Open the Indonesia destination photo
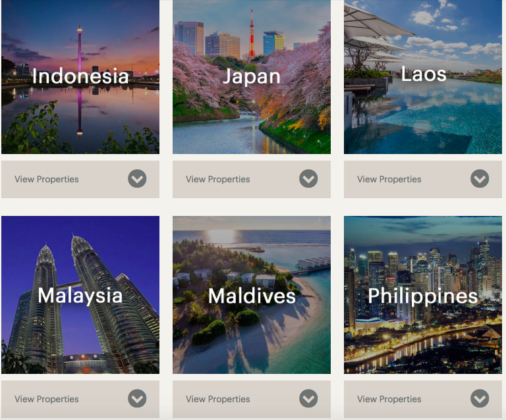The width and height of the screenshot is (506, 420). point(80,77)
